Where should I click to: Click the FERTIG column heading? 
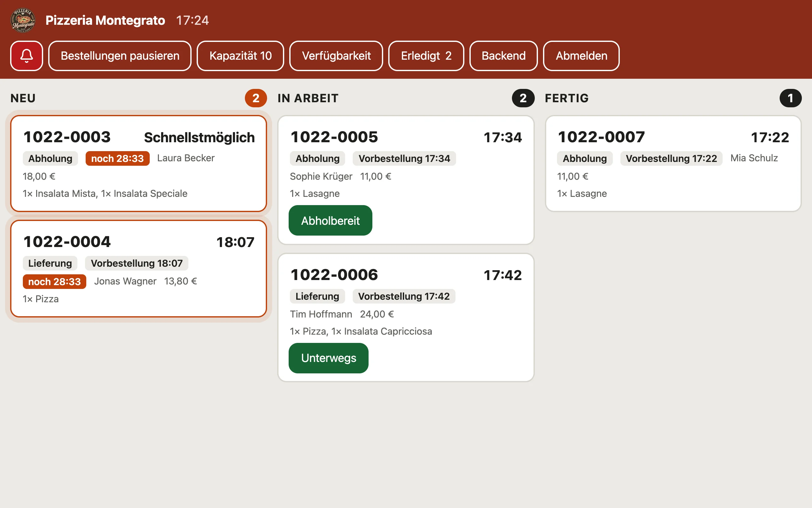coord(567,98)
